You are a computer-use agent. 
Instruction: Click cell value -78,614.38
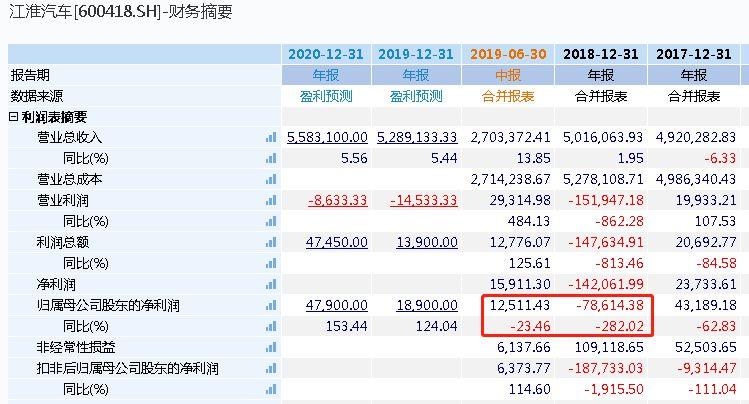[x=610, y=306]
